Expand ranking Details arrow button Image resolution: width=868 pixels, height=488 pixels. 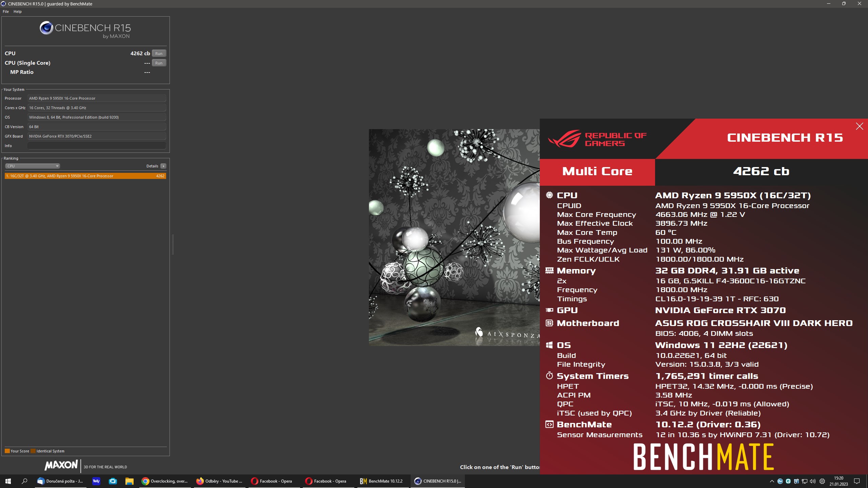click(163, 166)
